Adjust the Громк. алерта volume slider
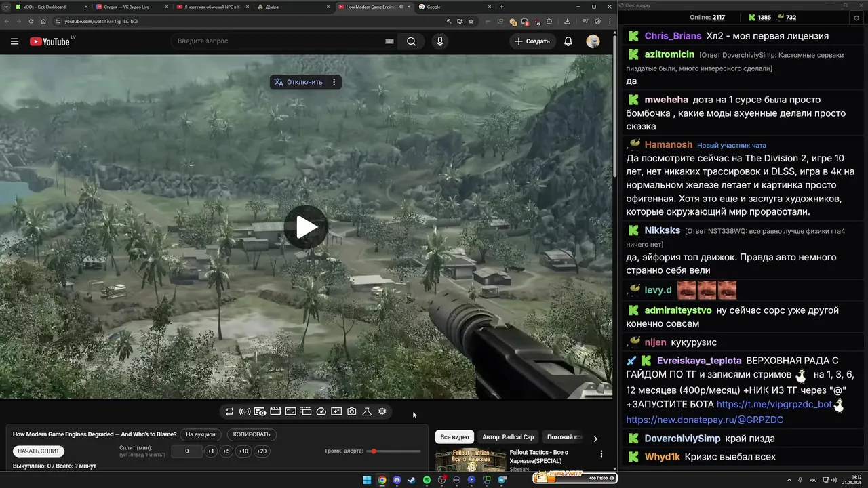The height and width of the screenshot is (488, 868). pos(393,451)
